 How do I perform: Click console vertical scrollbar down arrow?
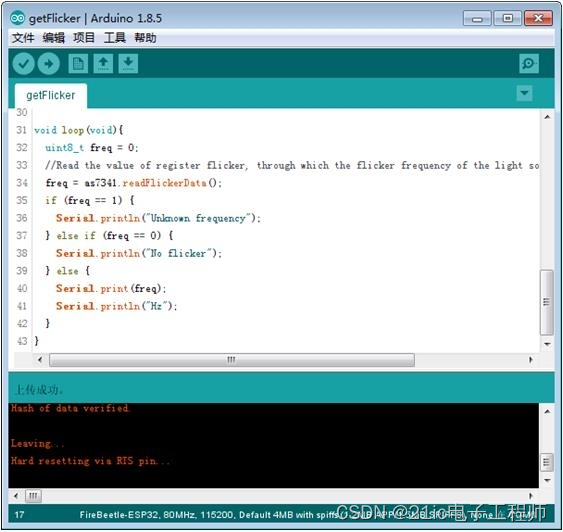pyautogui.click(x=547, y=480)
